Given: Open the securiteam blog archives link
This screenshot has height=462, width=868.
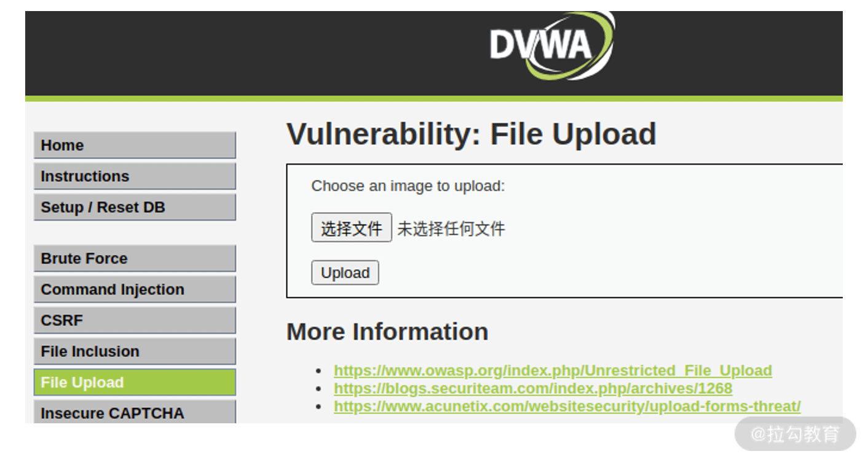Looking at the screenshot, I should 533,388.
